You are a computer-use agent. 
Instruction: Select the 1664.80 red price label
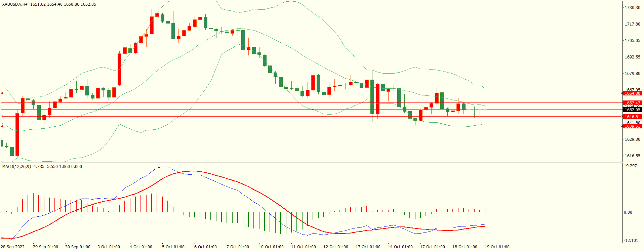632,93
